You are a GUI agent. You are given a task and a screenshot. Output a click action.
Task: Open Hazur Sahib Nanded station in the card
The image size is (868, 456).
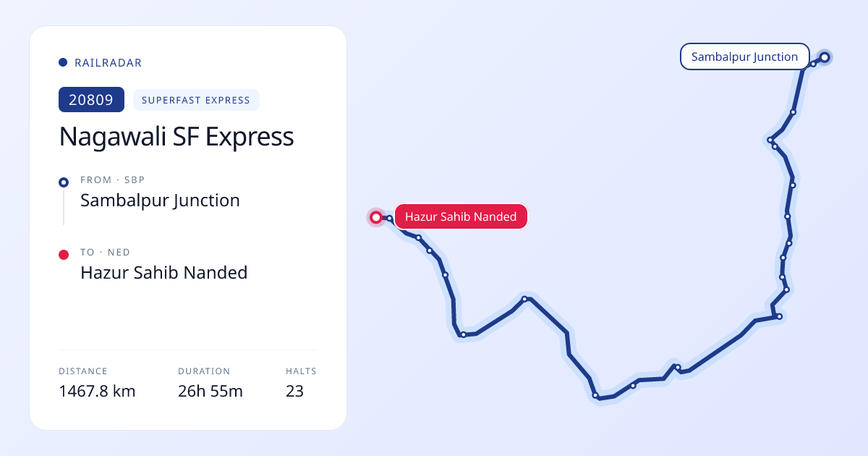click(164, 272)
